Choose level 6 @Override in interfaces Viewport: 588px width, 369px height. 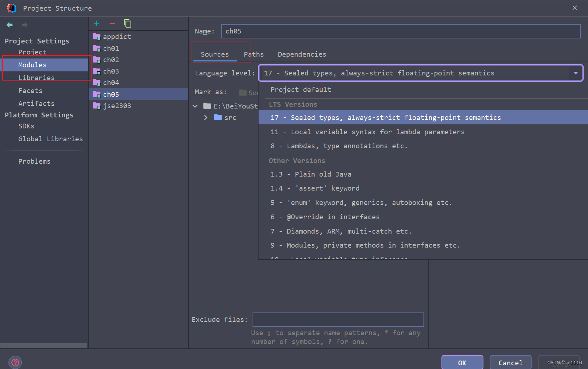point(423,217)
